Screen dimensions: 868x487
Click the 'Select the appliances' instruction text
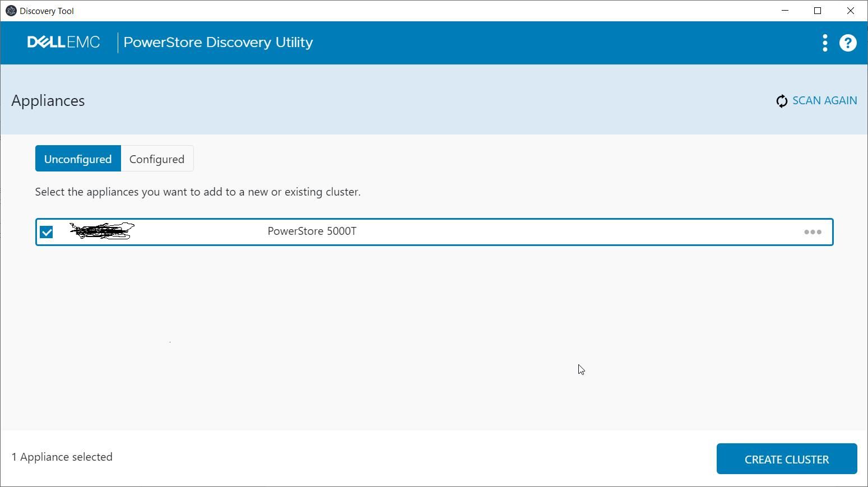click(x=198, y=192)
